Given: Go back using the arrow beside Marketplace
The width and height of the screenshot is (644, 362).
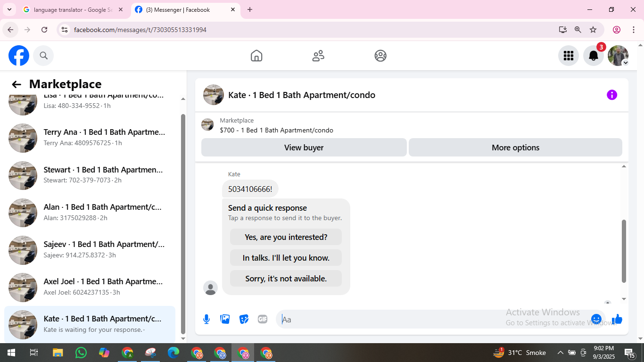Looking at the screenshot, I should tap(17, 84).
